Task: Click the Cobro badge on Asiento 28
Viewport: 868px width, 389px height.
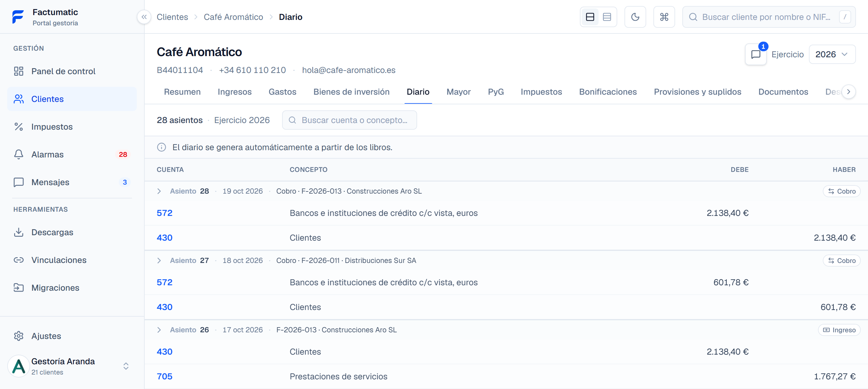Action: tap(841, 191)
